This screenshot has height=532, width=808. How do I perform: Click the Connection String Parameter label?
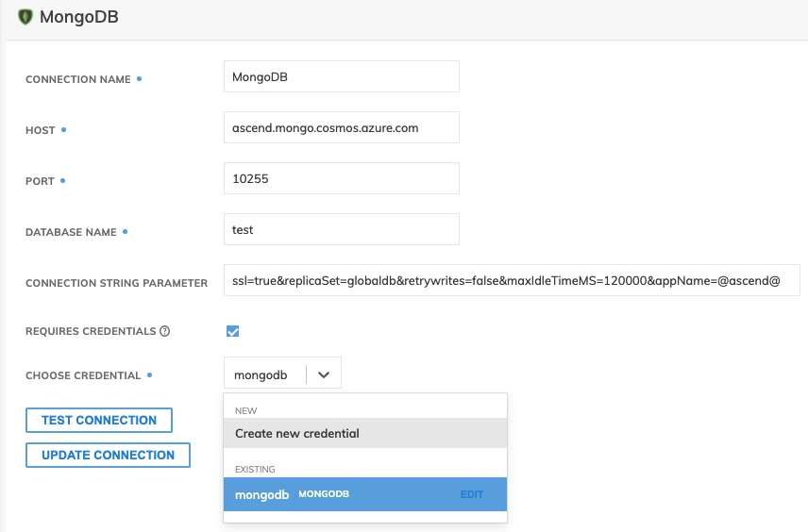[x=116, y=283]
